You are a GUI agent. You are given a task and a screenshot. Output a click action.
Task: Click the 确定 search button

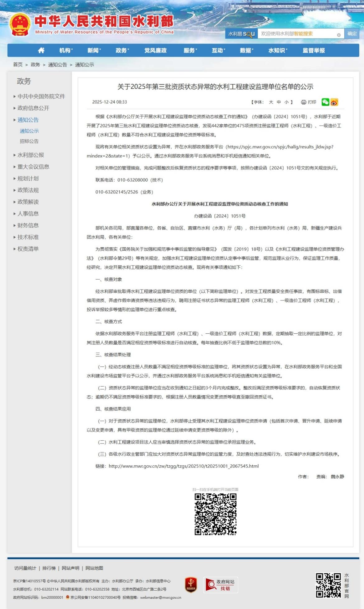[x=352, y=34]
